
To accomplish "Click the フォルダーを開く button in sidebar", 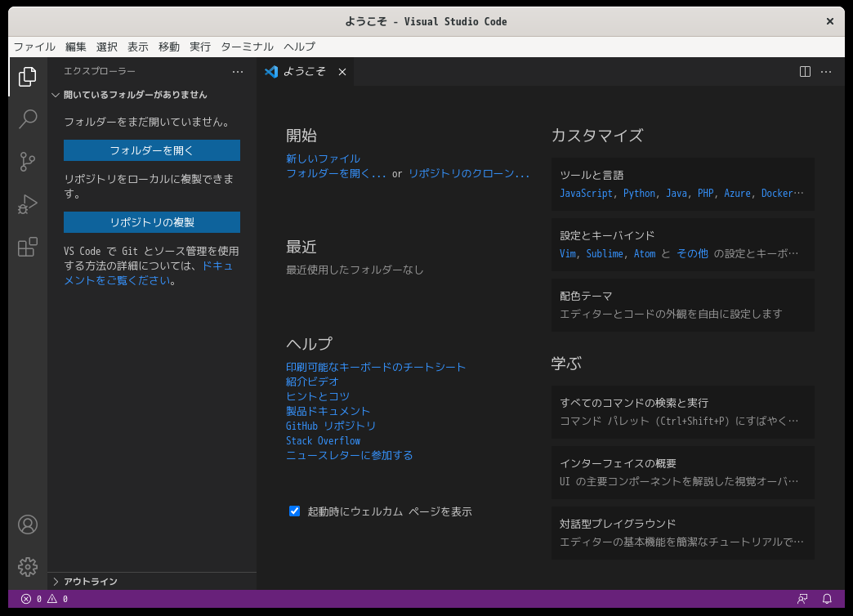I will click(152, 150).
